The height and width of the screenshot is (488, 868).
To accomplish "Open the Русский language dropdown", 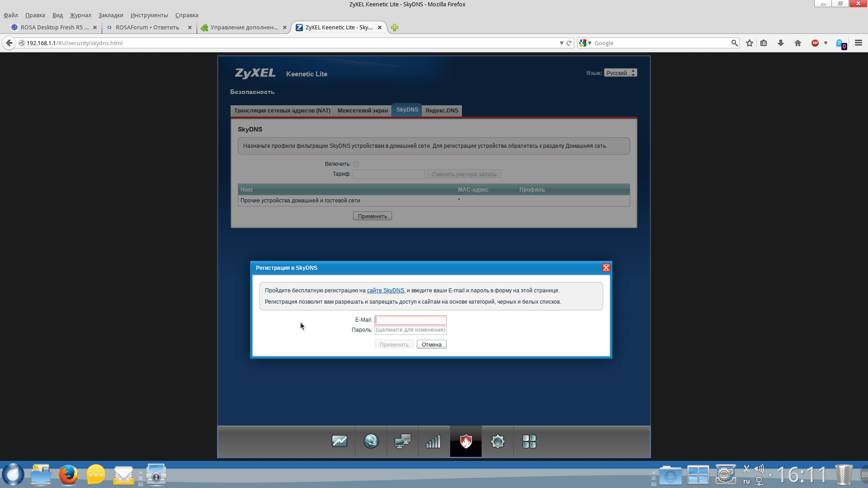I will pos(620,73).
